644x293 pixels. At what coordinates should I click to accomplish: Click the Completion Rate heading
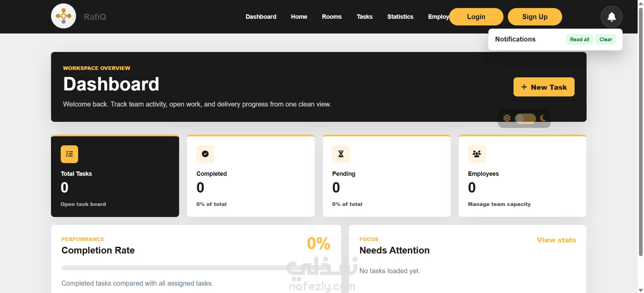click(x=98, y=250)
